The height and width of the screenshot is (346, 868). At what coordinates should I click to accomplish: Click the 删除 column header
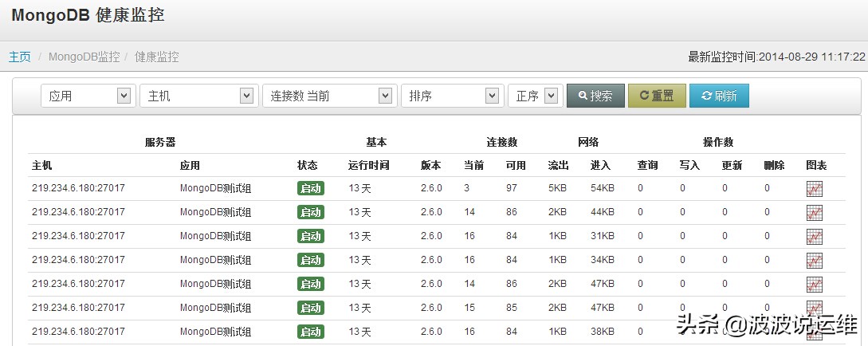775,165
